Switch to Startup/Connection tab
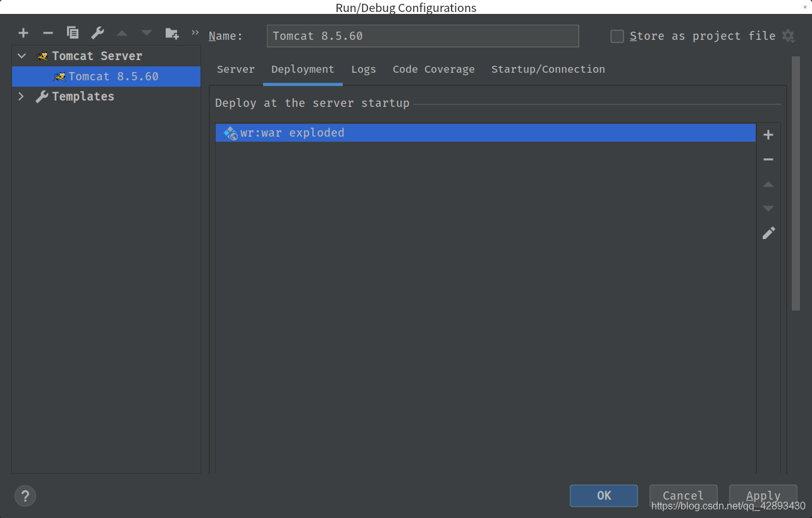This screenshot has width=812, height=518. point(548,70)
